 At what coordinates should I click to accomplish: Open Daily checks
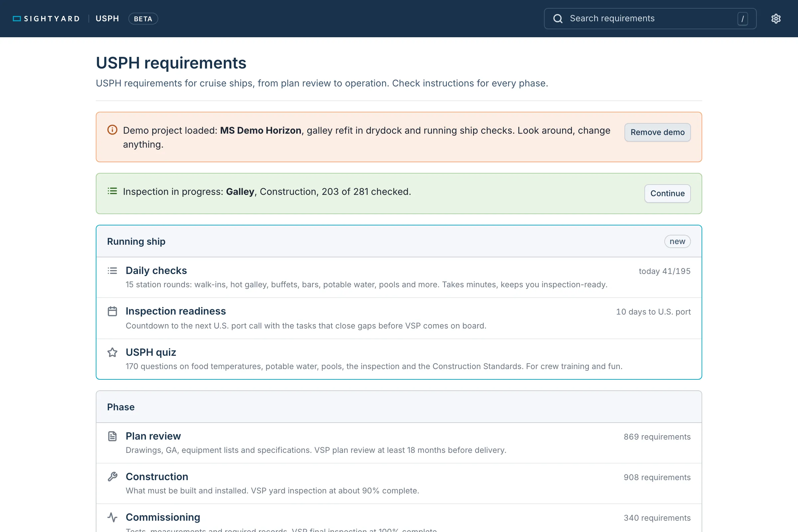399,277
